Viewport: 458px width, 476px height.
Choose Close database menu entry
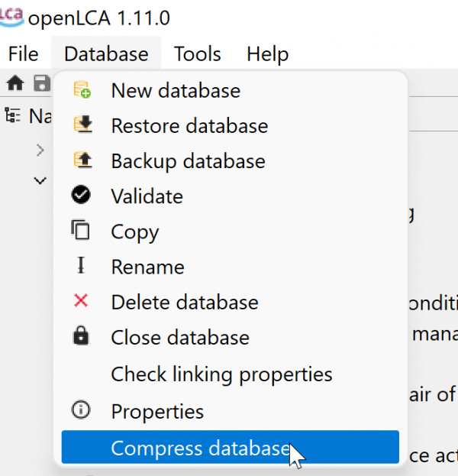pos(231,337)
